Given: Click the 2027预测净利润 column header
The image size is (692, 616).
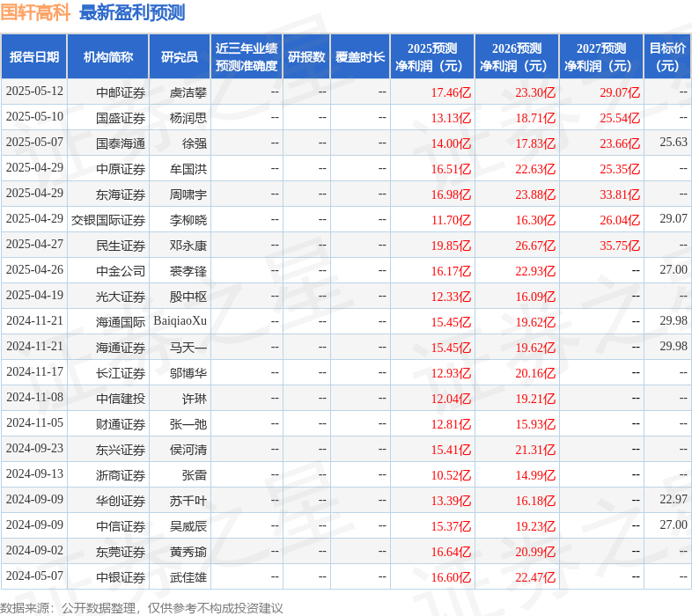Looking at the screenshot, I should [x=600, y=57].
